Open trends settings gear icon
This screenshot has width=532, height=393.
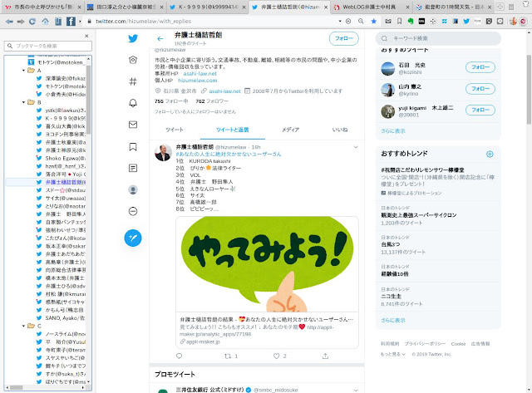[490, 154]
